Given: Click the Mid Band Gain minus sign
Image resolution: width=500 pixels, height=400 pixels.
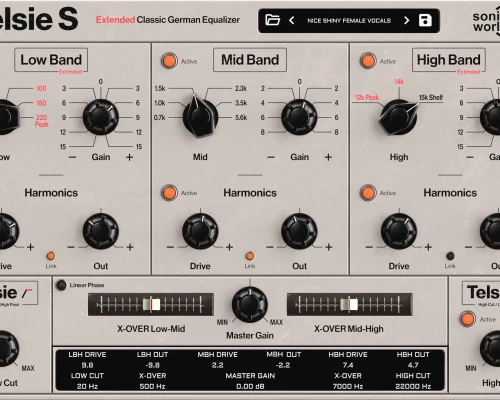Looking at the screenshot, I should coord(271,157).
